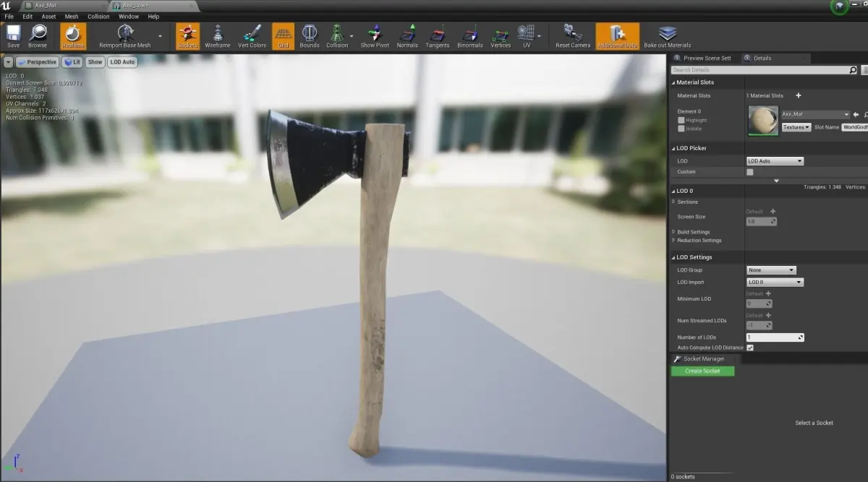This screenshot has width=868, height=482.
Task: Open the Mesh menu
Action: pyautogui.click(x=72, y=16)
